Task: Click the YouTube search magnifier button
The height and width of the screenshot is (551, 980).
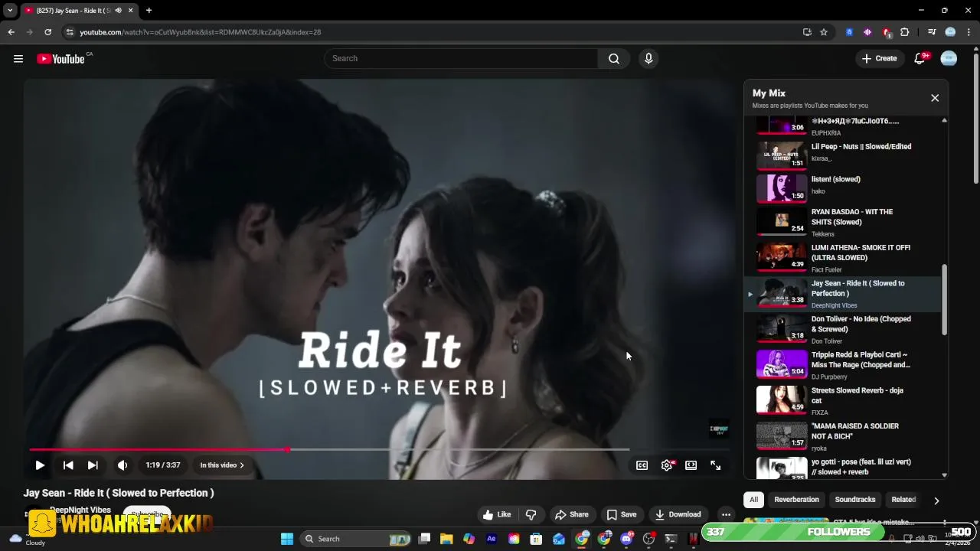Action: (x=614, y=59)
